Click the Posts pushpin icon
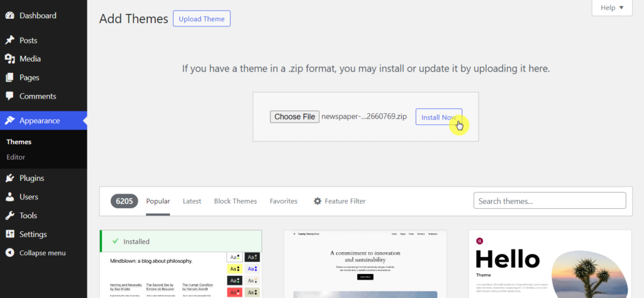644x298 pixels. [x=10, y=40]
